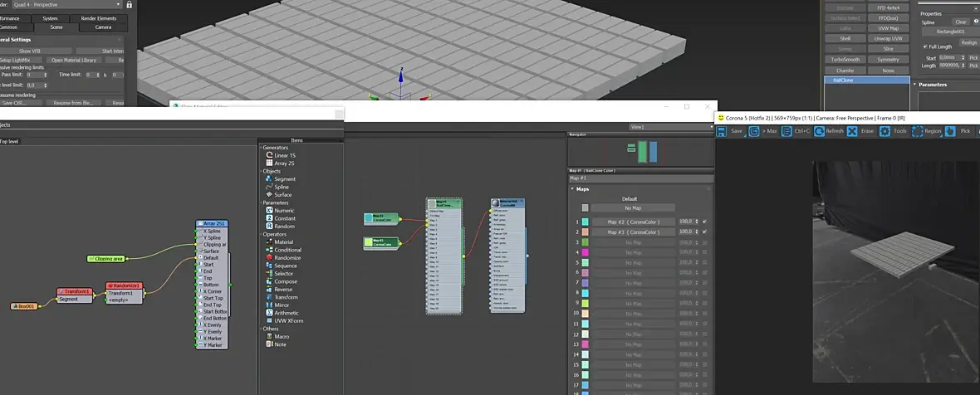Switch to the System render tab

tap(50, 19)
